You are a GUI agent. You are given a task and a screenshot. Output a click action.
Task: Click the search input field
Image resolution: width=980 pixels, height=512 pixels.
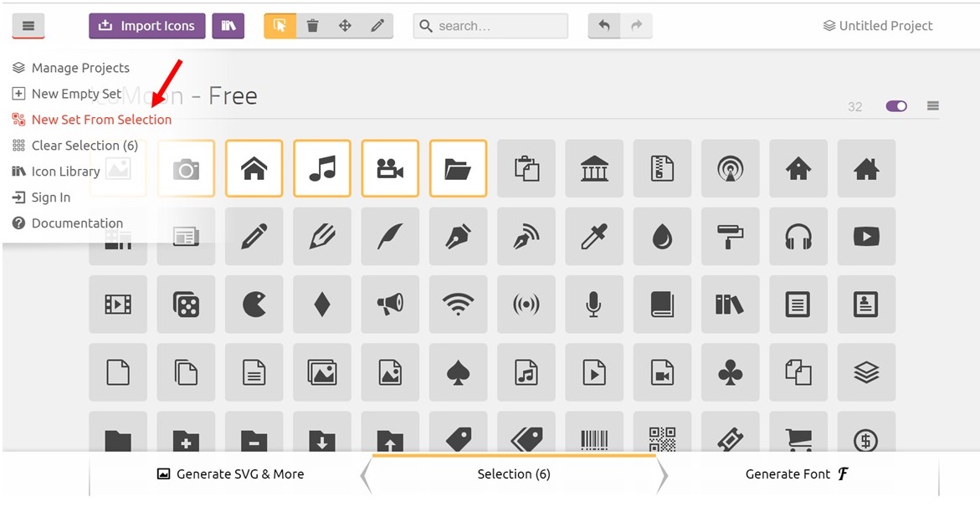pyautogui.click(x=490, y=26)
